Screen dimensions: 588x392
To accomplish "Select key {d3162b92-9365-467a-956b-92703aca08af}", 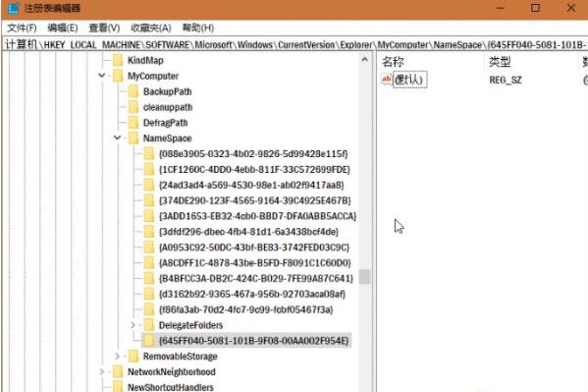I will (x=252, y=294).
